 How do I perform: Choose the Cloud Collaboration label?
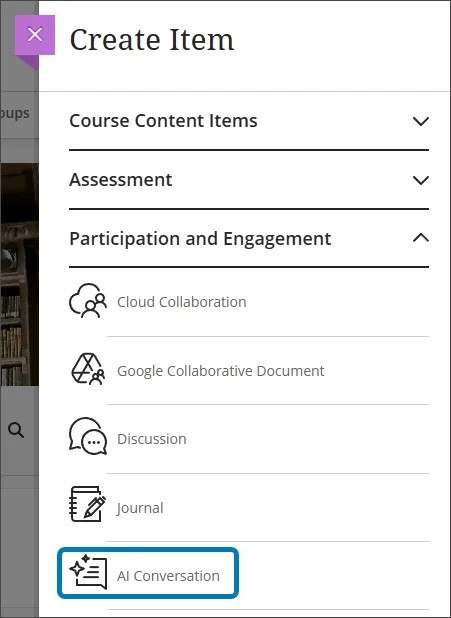click(x=182, y=302)
